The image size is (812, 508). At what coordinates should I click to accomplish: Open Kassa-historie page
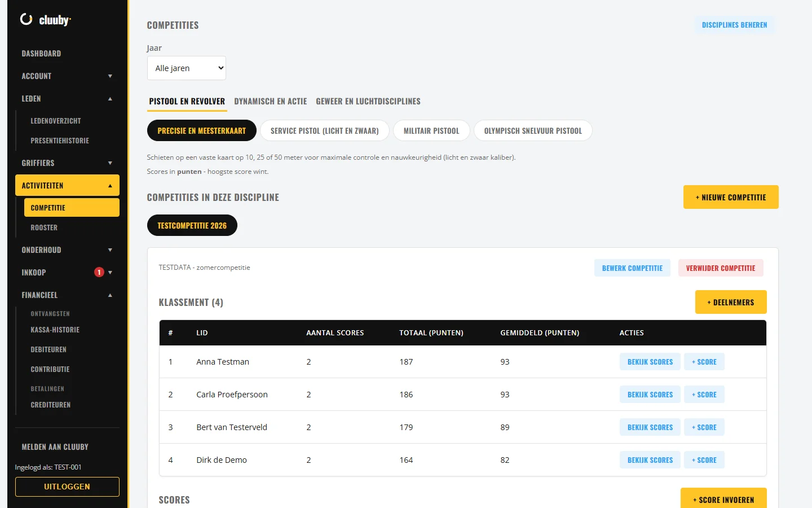[72, 330]
